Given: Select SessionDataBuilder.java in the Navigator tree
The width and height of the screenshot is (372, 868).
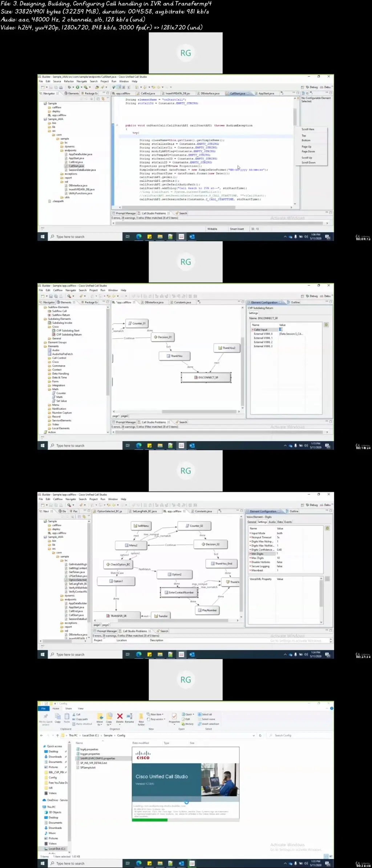Looking at the screenshot, I should tap(80, 170).
